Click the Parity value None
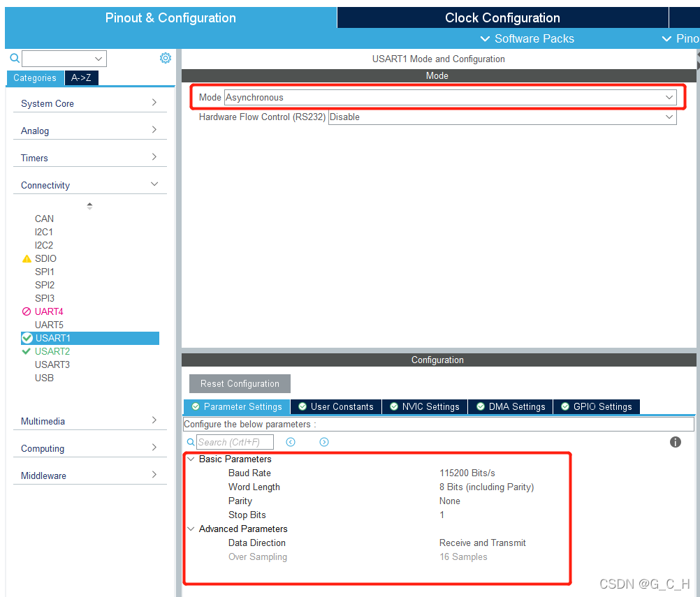This screenshot has height=597, width=700. 450,501
